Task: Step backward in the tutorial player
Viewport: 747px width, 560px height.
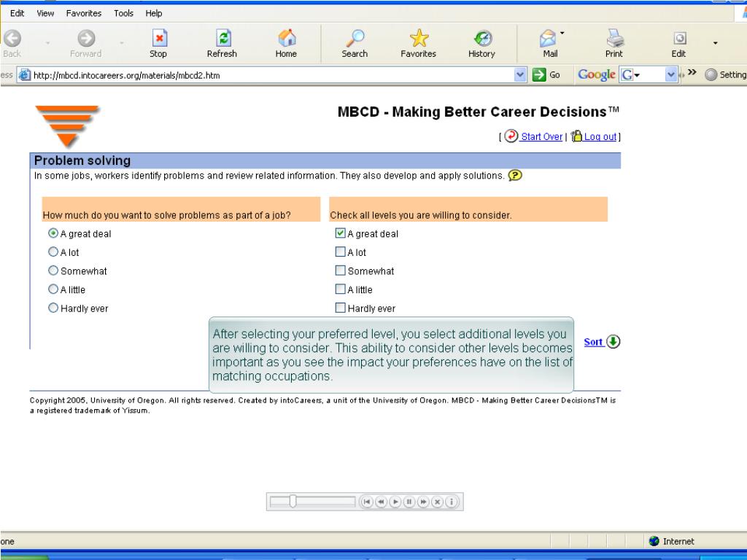Action: tap(381, 502)
